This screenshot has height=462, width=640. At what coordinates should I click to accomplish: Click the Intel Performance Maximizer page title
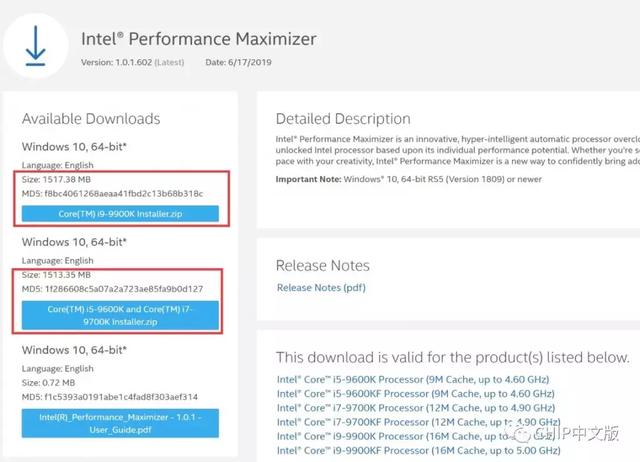tap(199, 39)
